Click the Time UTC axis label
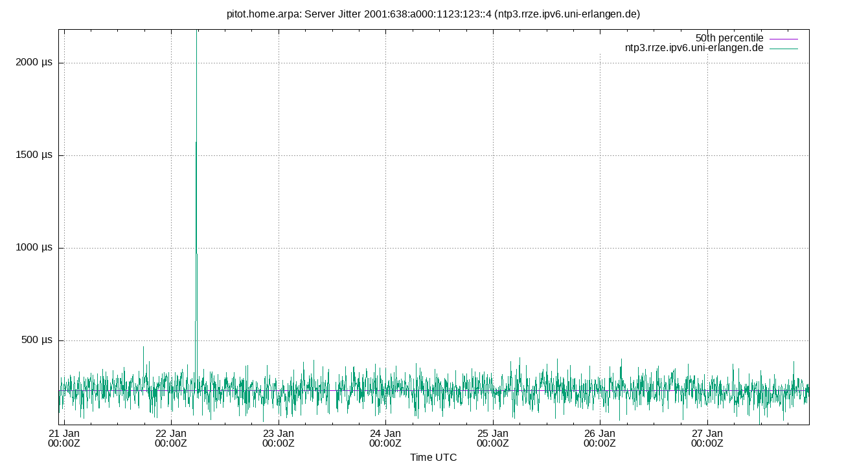The image size is (868, 466). pos(434,458)
